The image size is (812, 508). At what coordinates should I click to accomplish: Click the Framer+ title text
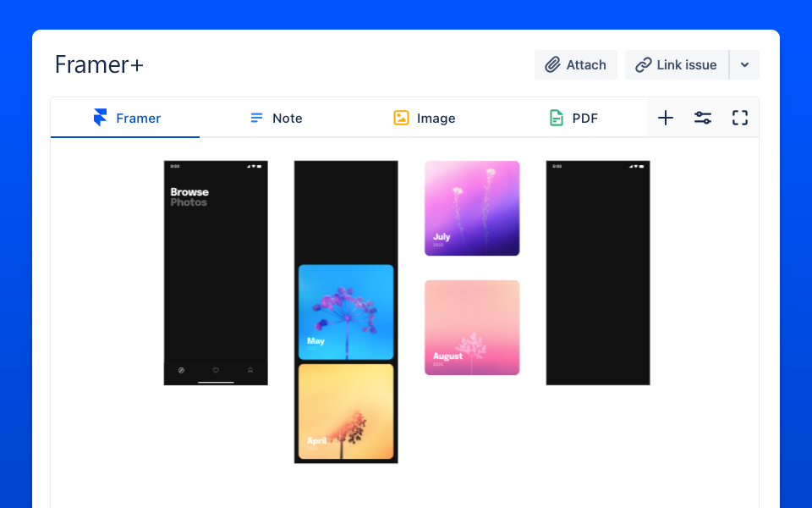100,65
